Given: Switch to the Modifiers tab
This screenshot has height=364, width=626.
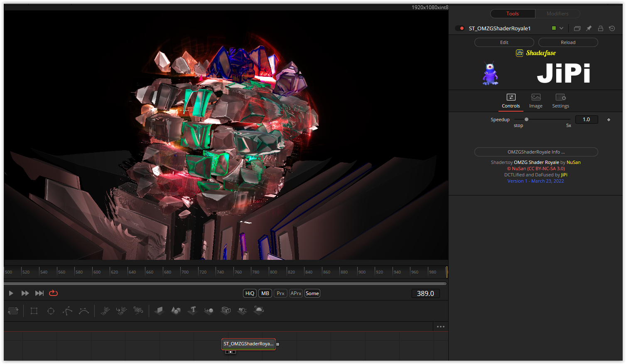Looking at the screenshot, I should coord(557,14).
